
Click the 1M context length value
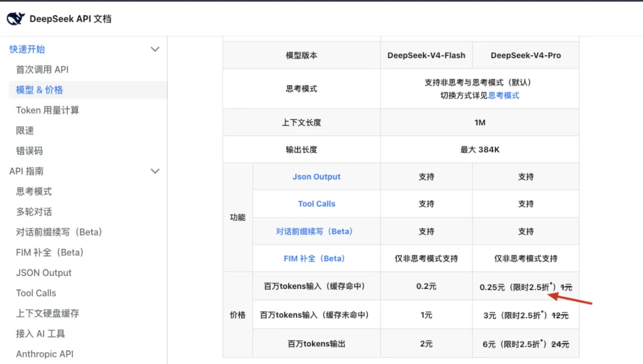(480, 123)
